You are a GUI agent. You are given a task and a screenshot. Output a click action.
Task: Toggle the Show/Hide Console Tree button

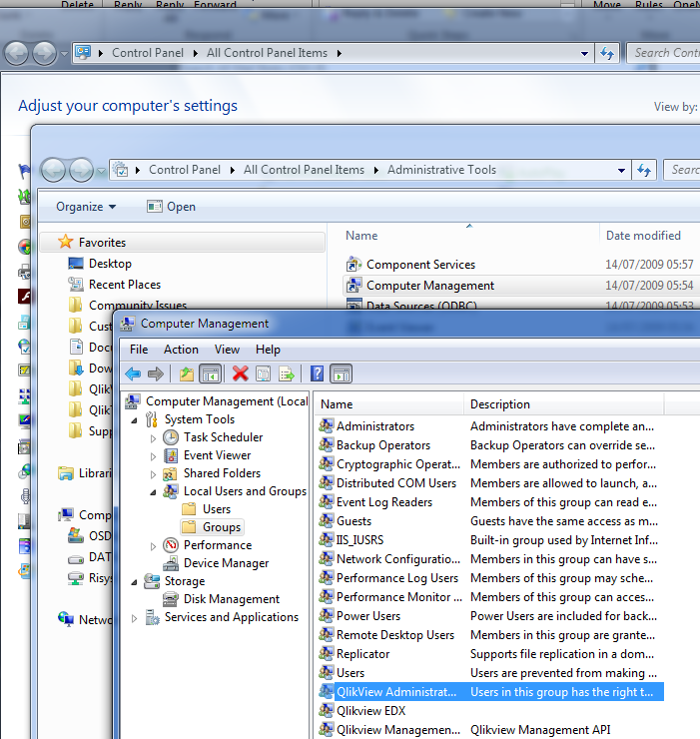pyautogui.click(x=211, y=373)
